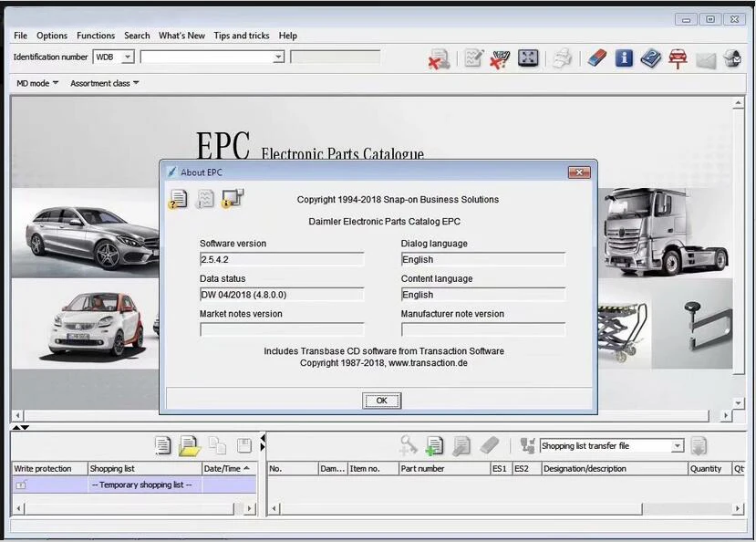Click the user support agent icon
756x542 pixels.
click(732, 58)
